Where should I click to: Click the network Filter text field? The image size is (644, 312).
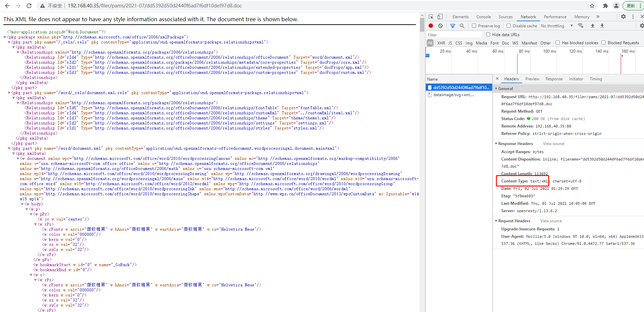(454, 35)
